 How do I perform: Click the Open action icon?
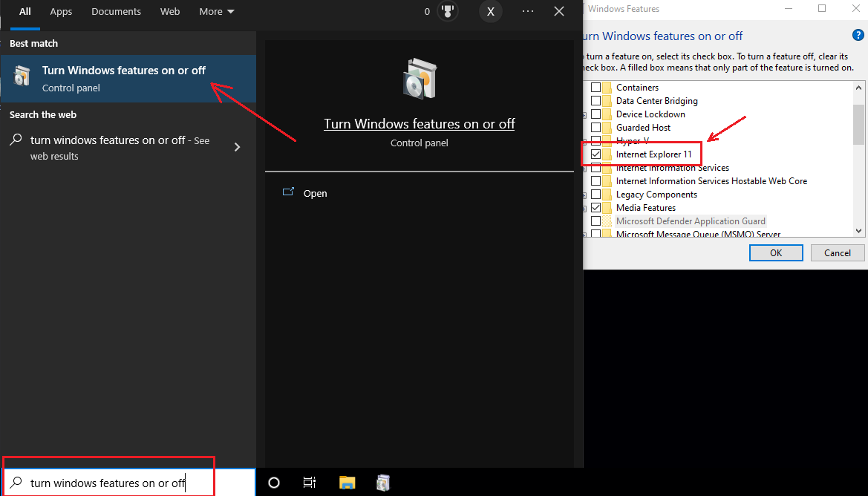[288, 192]
